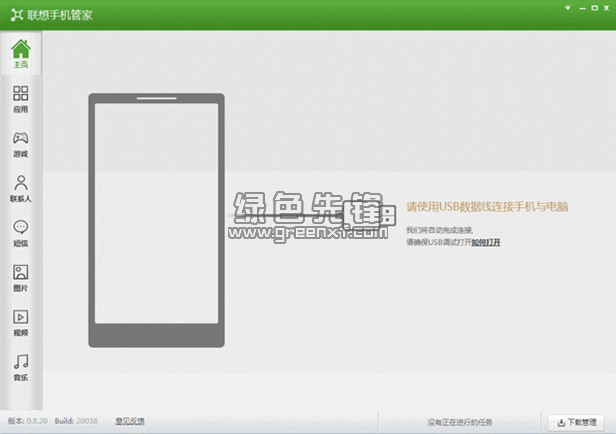Open the SMS (短信) section
Viewport: 616px width, 434px height.
[21, 233]
